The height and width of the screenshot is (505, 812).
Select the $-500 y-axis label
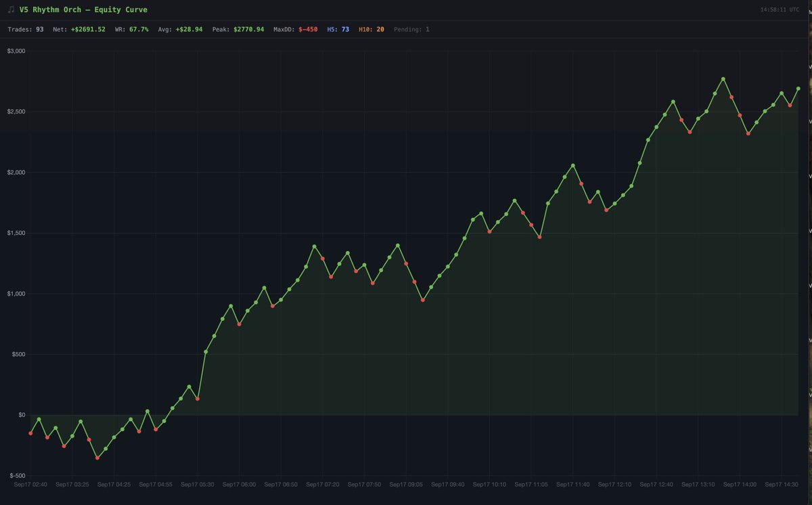(18, 476)
